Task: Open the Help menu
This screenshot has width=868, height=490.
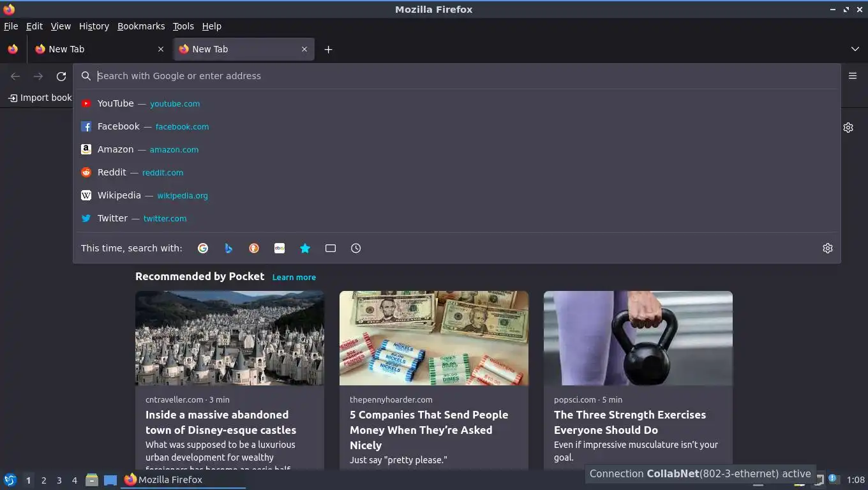Action: point(212,26)
